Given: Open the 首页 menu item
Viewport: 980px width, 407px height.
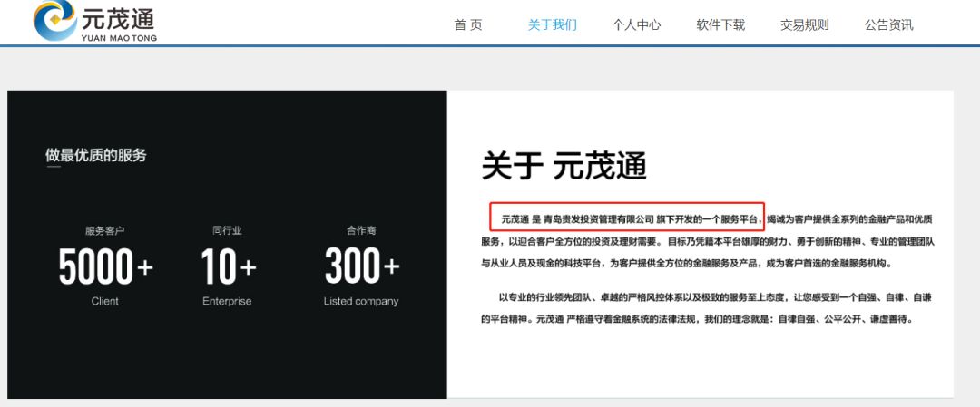Looking at the screenshot, I should [468, 25].
